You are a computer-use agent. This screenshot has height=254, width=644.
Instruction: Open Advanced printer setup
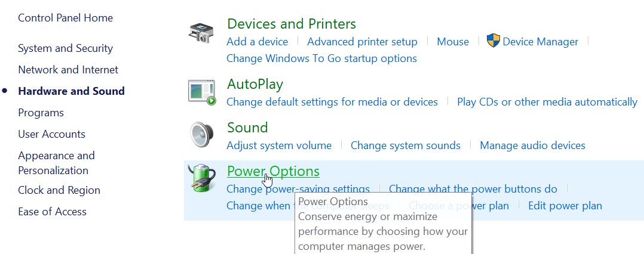[x=362, y=42]
